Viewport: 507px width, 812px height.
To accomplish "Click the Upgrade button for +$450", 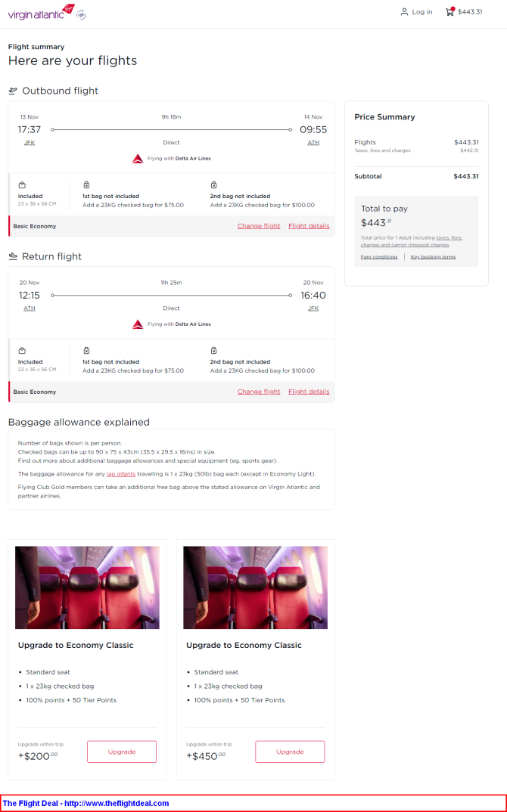I will (x=290, y=752).
